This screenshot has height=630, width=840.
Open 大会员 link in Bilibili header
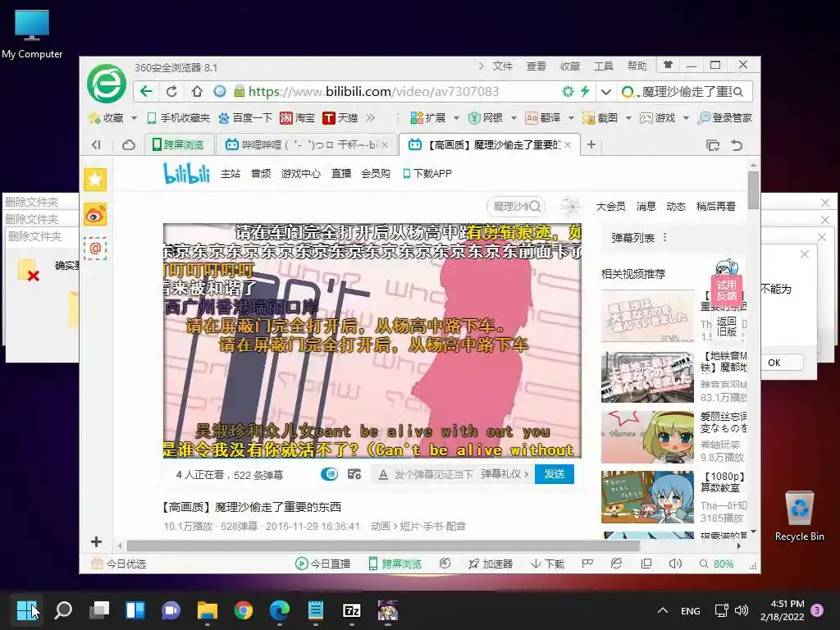610,206
